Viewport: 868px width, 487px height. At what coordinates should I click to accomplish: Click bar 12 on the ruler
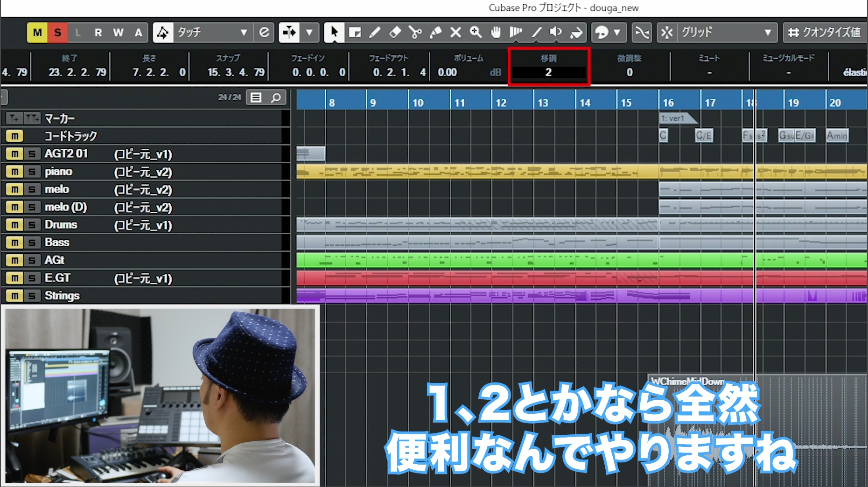[x=501, y=102]
